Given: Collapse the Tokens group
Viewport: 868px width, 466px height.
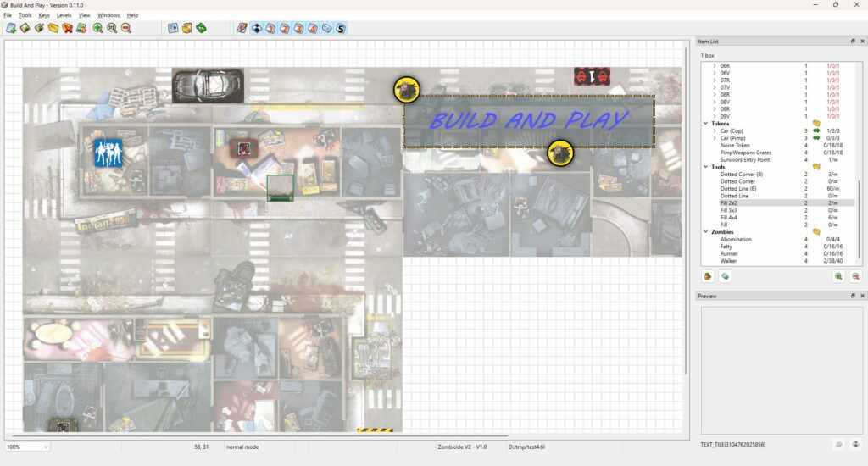Looking at the screenshot, I should pos(705,124).
